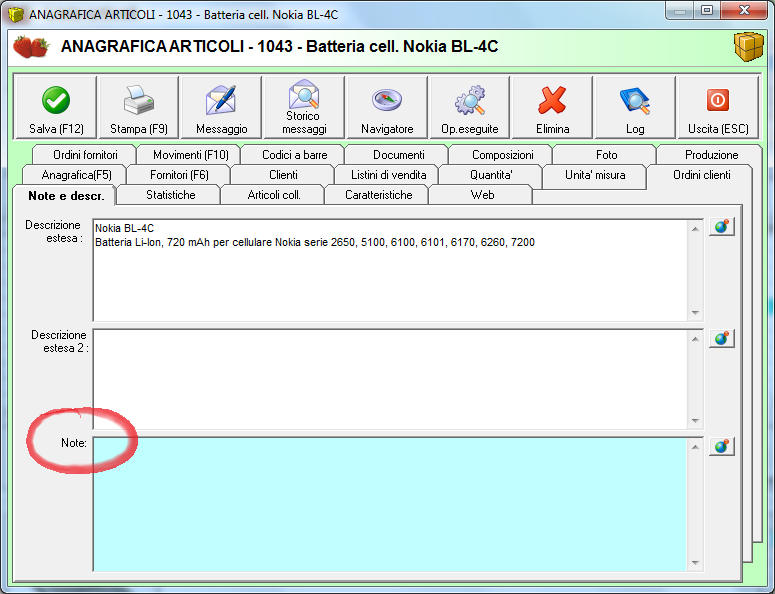This screenshot has width=775, height=594.
Task: Click the Elimina red X button
Action: click(x=553, y=108)
